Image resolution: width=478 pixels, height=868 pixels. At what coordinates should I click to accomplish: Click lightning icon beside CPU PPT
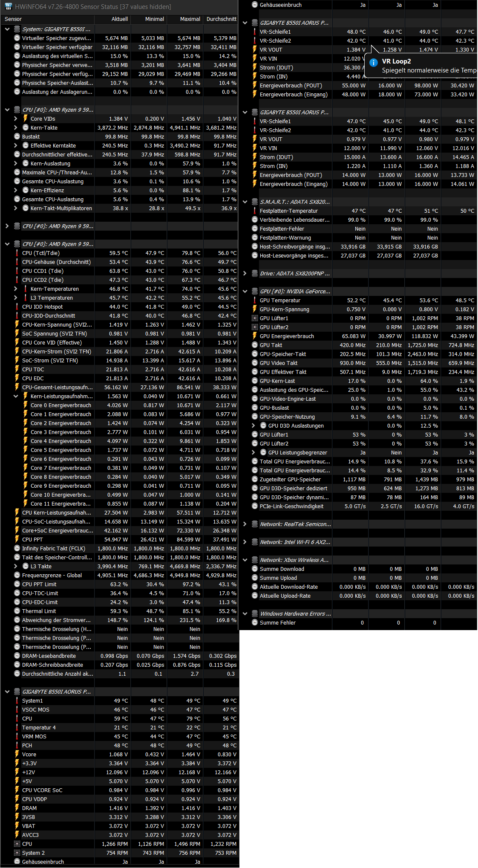tap(17, 539)
